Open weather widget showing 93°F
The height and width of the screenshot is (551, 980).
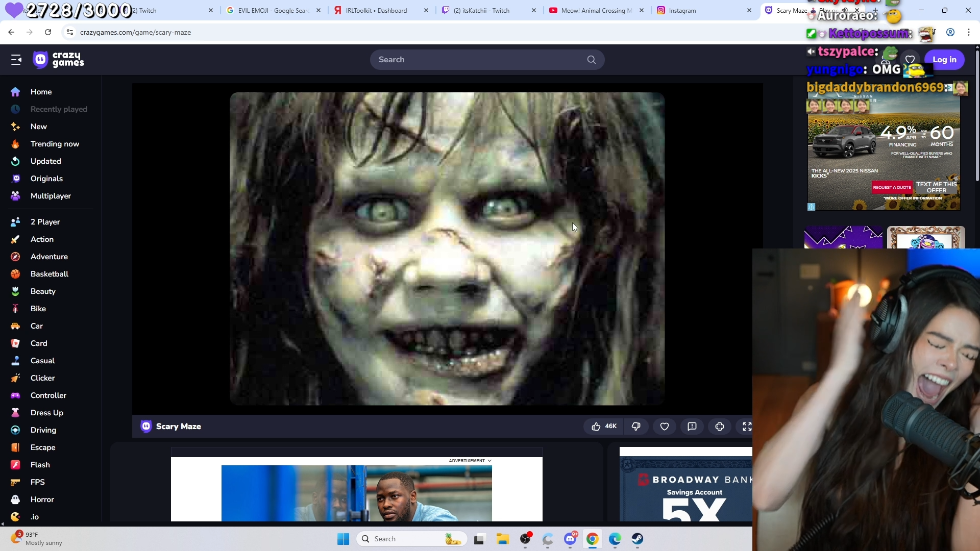pos(37,539)
